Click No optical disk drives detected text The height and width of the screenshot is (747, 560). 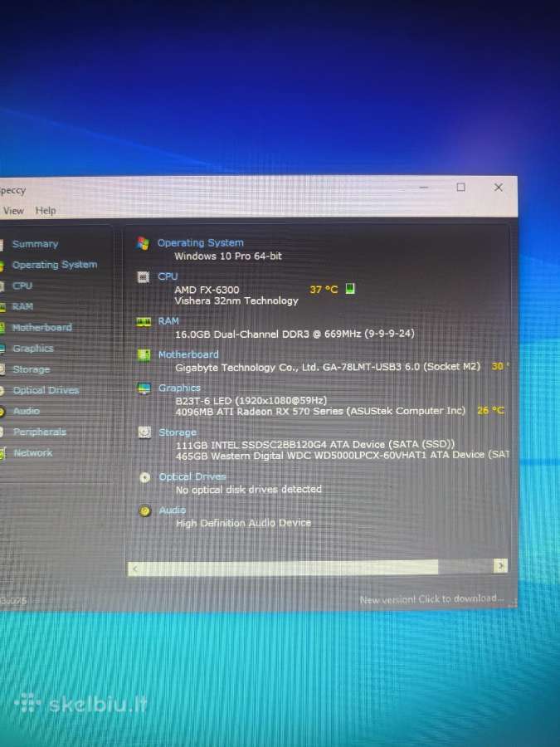(249, 490)
